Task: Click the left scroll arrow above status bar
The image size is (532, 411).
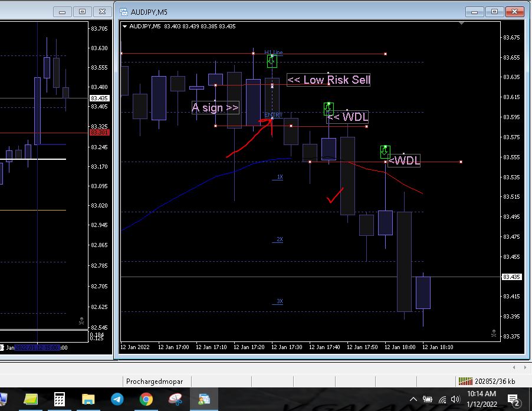Action: (514, 367)
